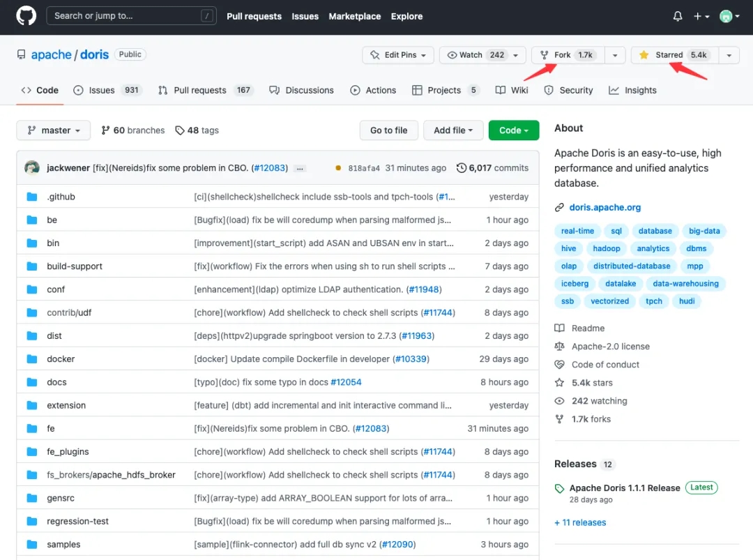This screenshot has width=753, height=560.
Task: Click the fork icon next to 1.7k forks
Action: (x=559, y=419)
